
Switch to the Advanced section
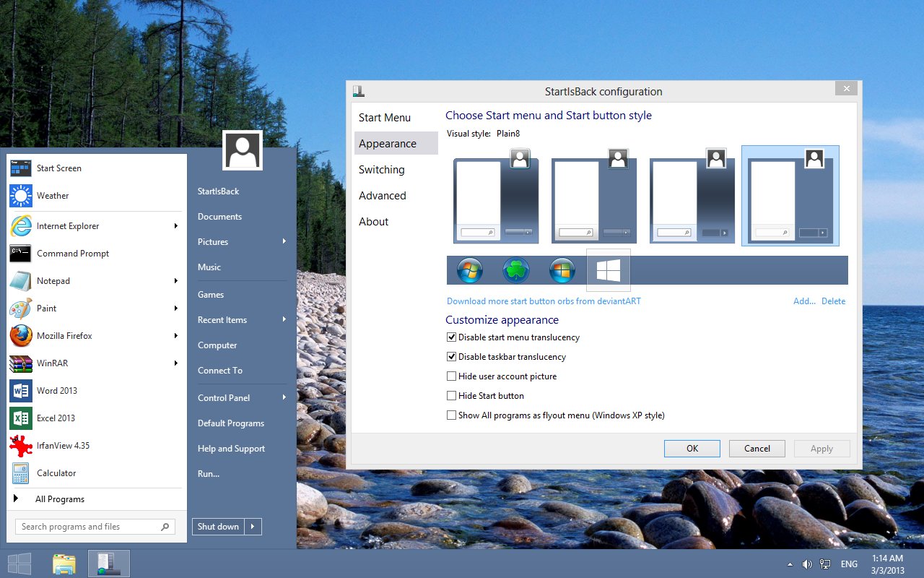click(383, 195)
